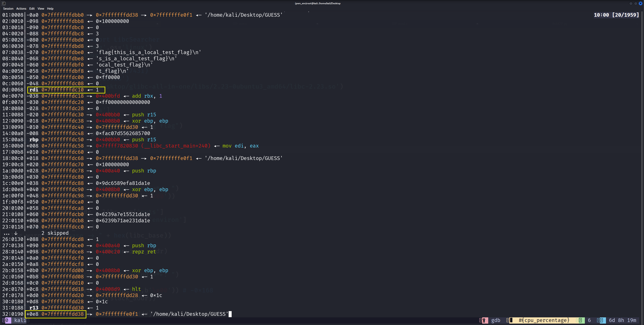This screenshot has width=644, height=325.
Task: Click the red address 0x4008d9
Action: pos(108,289)
